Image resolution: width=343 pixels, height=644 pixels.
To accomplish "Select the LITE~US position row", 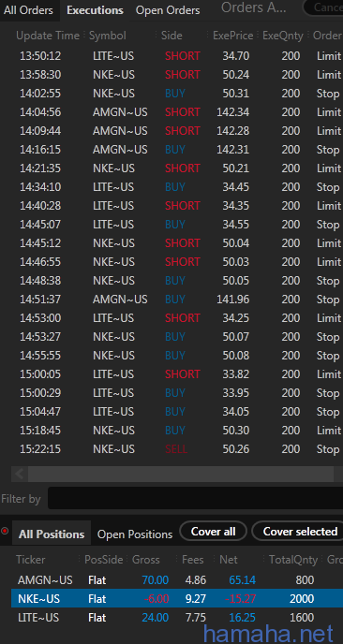I will click(177, 617).
